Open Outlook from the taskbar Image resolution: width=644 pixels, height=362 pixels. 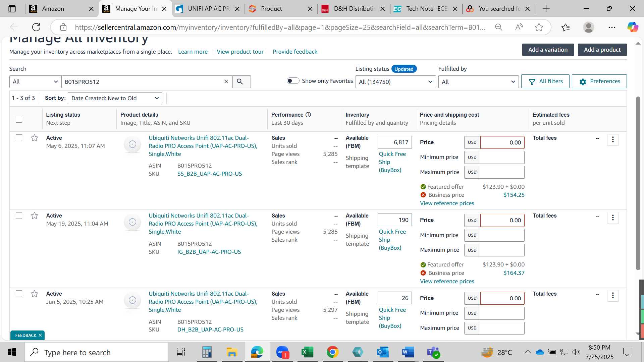click(x=383, y=352)
